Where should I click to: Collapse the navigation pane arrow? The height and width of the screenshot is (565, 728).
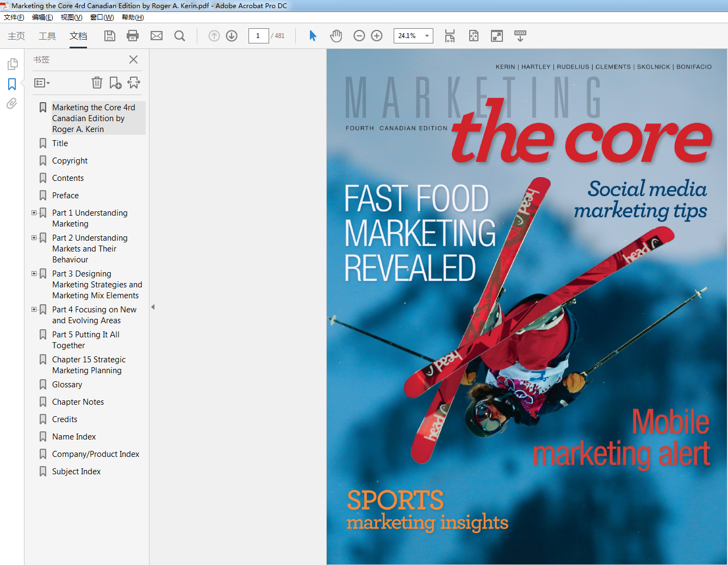click(153, 307)
